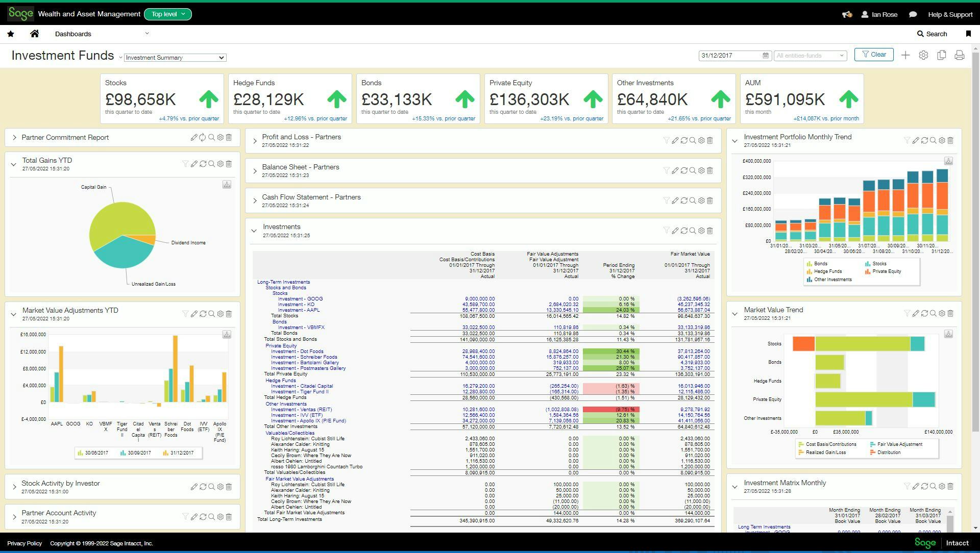Image resolution: width=980 pixels, height=553 pixels.
Task: Click the 31/12/2017 date field
Action: click(730, 56)
